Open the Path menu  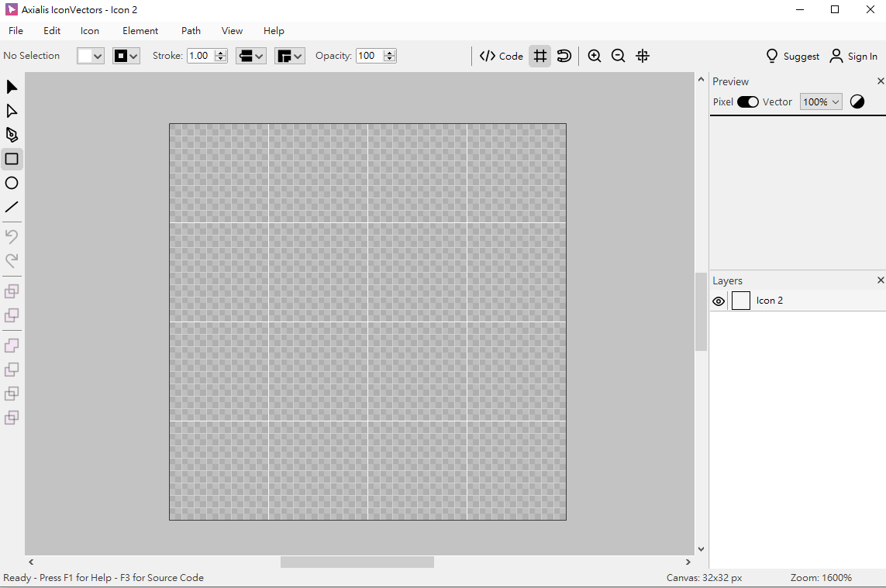click(x=191, y=31)
